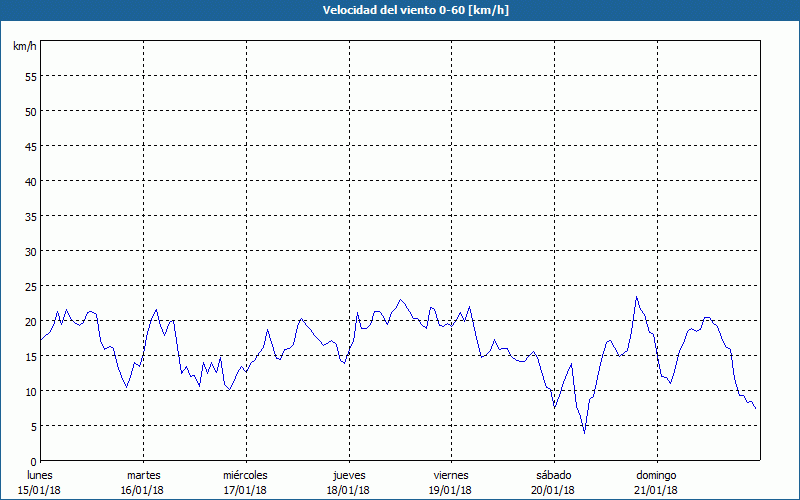Select the "miércoles" day label
Viewport: 800px width, 500px height.
(x=245, y=475)
